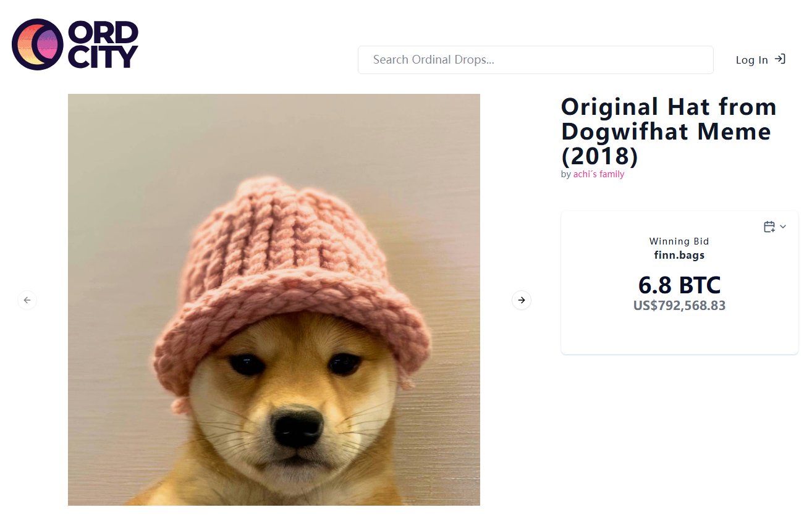Click the dog's left eye in the photo

click(247, 364)
